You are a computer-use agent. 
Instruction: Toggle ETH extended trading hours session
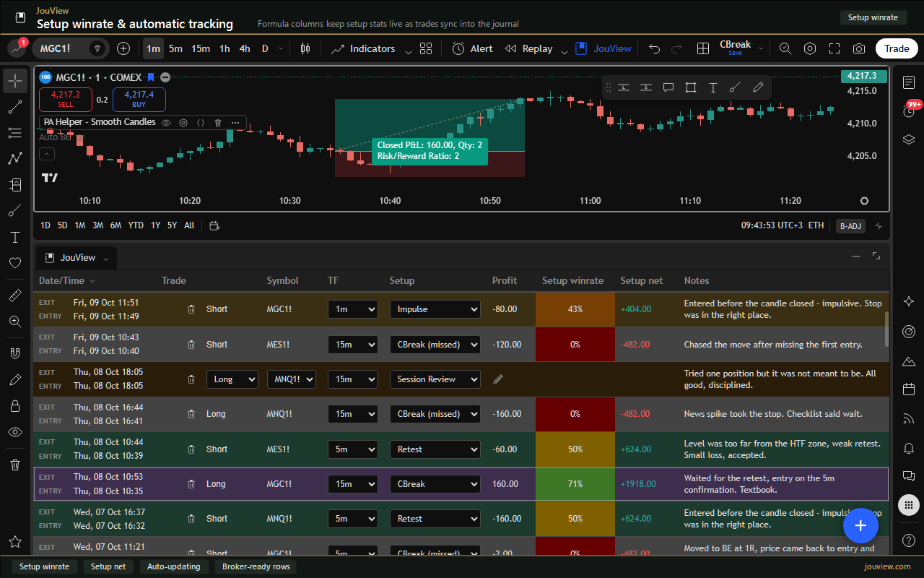coord(816,225)
